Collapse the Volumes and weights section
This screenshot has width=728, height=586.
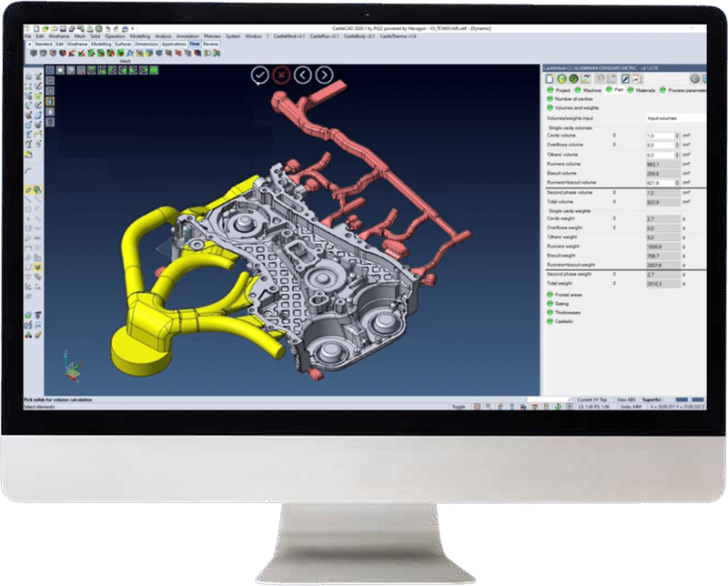click(x=550, y=107)
